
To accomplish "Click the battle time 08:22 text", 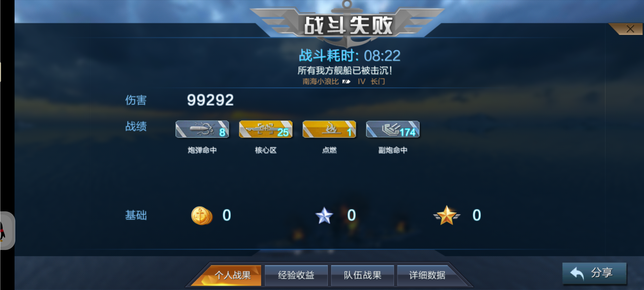I will tap(382, 56).
